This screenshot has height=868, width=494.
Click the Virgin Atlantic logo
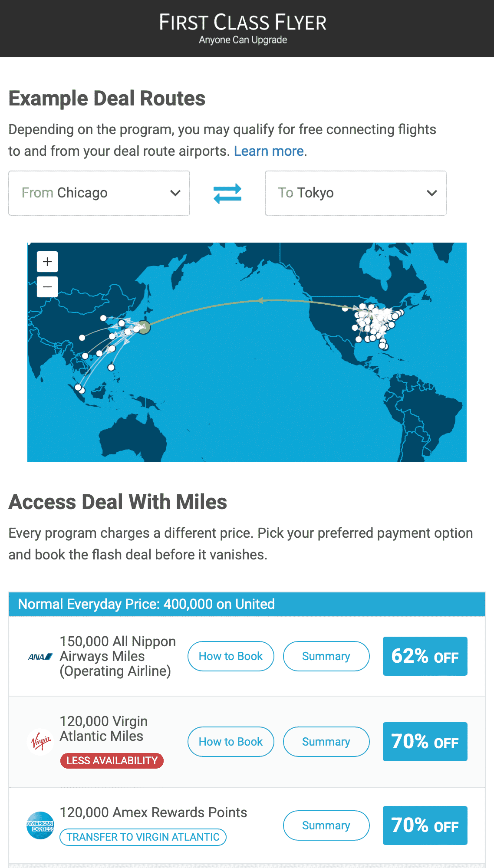point(41,742)
